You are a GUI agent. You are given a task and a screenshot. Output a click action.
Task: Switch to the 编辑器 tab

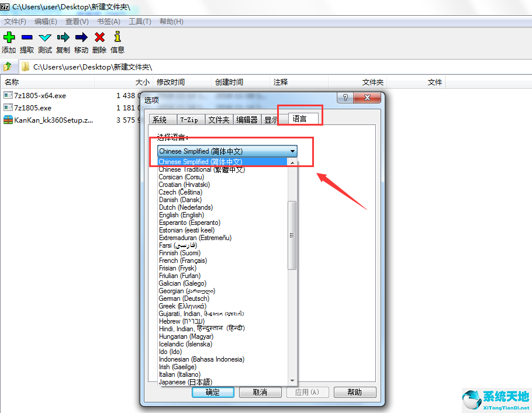[x=247, y=120]
